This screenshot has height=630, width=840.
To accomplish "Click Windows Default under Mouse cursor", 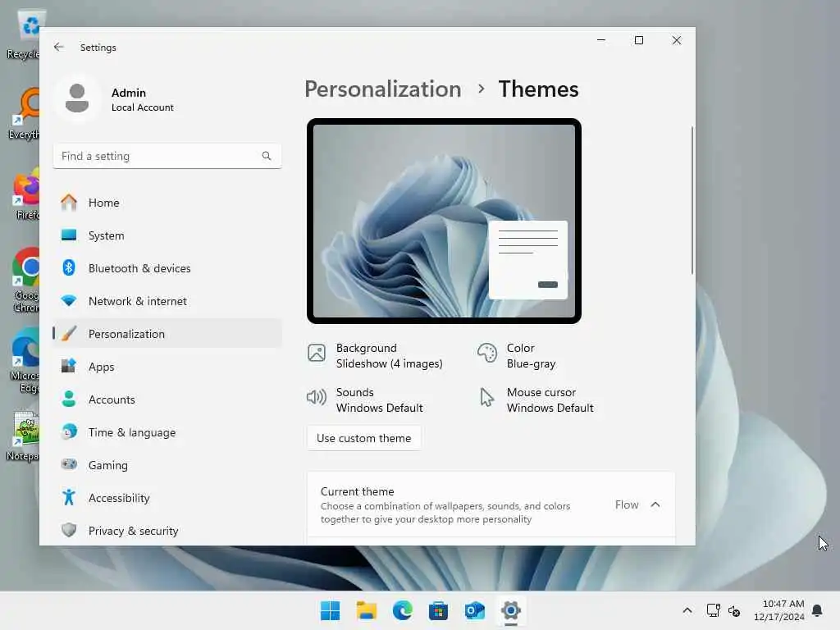I will (550, 409).
